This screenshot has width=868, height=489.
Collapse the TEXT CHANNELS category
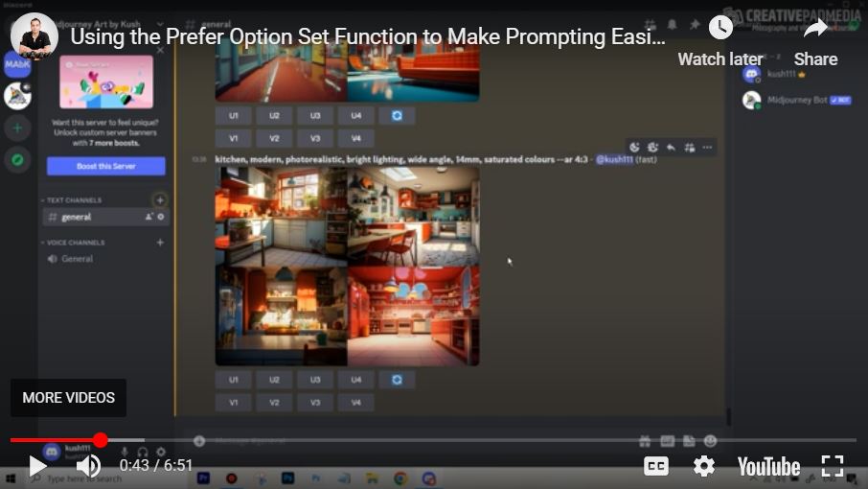coord(72,200)
